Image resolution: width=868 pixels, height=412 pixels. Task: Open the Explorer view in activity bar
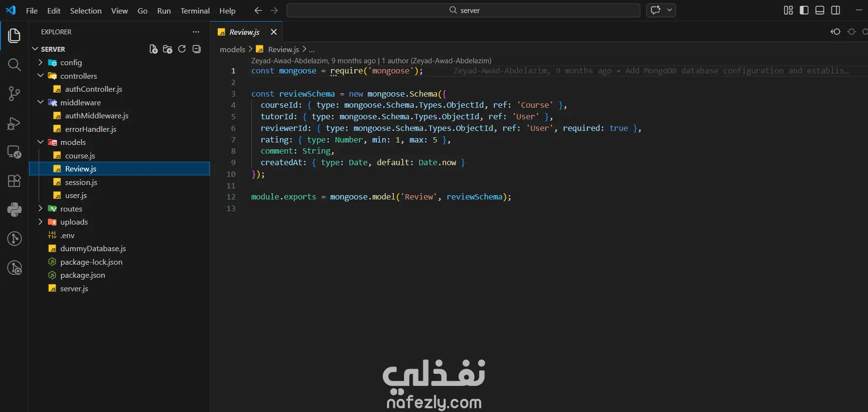coord(14,35)
